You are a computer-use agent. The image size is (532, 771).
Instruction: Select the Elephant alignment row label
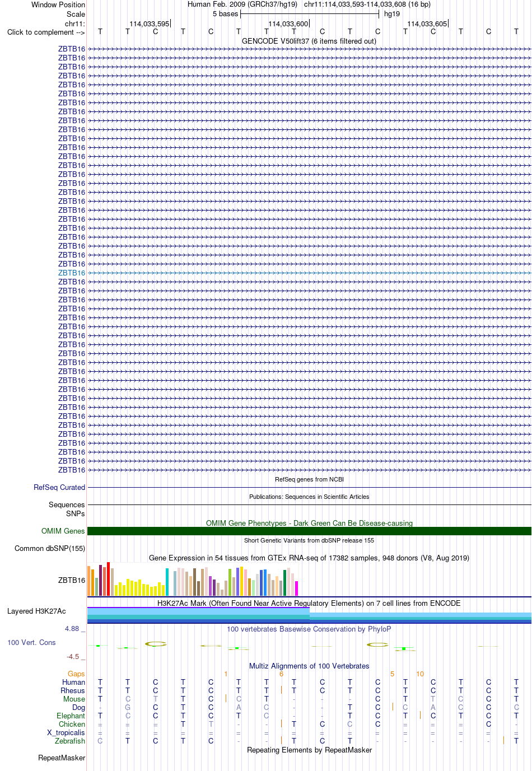[x=71, y=716]
